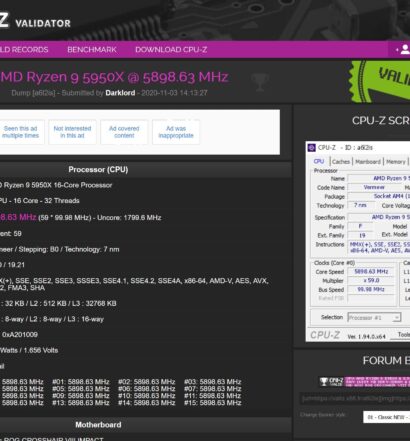Viewport: 410px width, 441px height.
Task: Select 'Ad covered content' option
Action: [x=124, y=132]
